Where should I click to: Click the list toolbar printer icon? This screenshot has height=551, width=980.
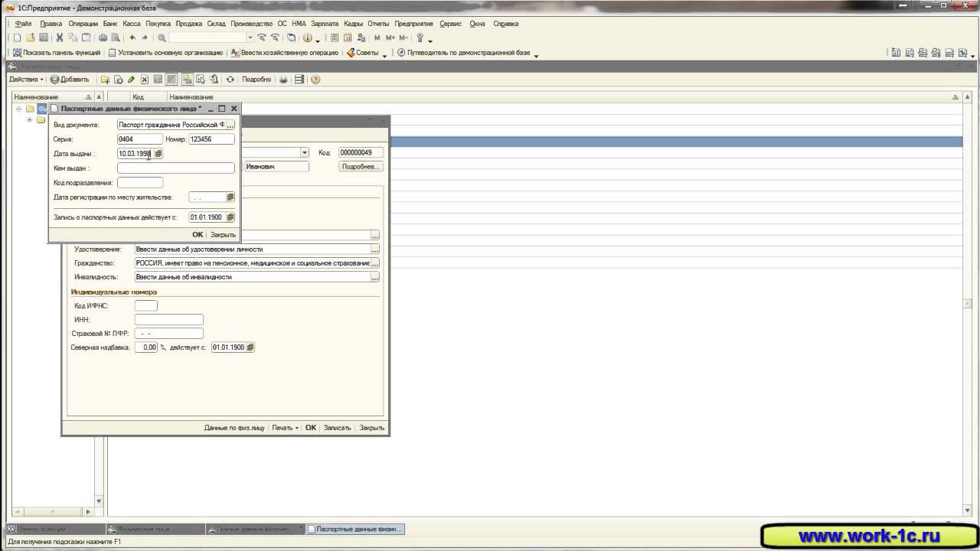(x=283, y=80)
